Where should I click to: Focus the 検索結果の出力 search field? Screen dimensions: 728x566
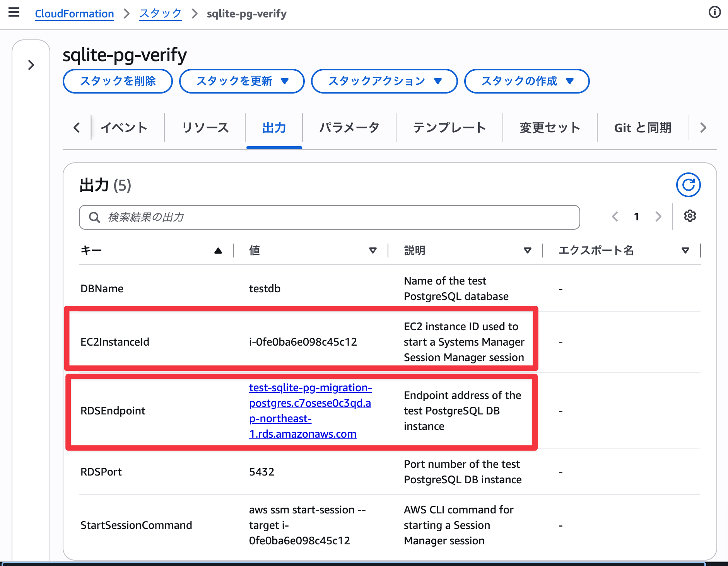(330, 217)
